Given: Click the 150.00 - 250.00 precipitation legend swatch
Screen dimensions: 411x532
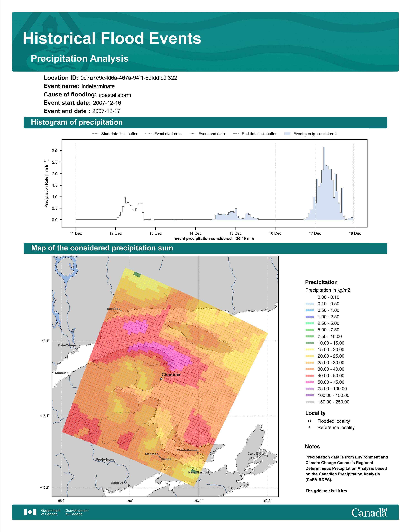Looking at the screenshot, I should 309,402.
